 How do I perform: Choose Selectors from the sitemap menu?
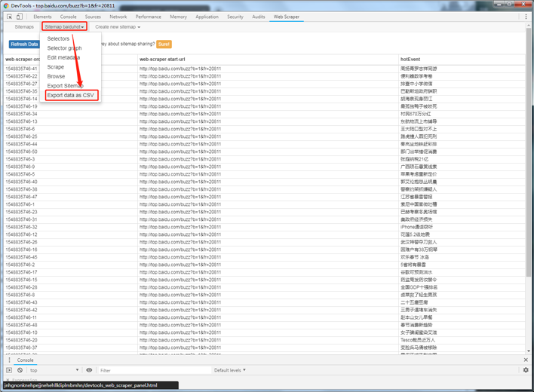[x=58, y=38]
